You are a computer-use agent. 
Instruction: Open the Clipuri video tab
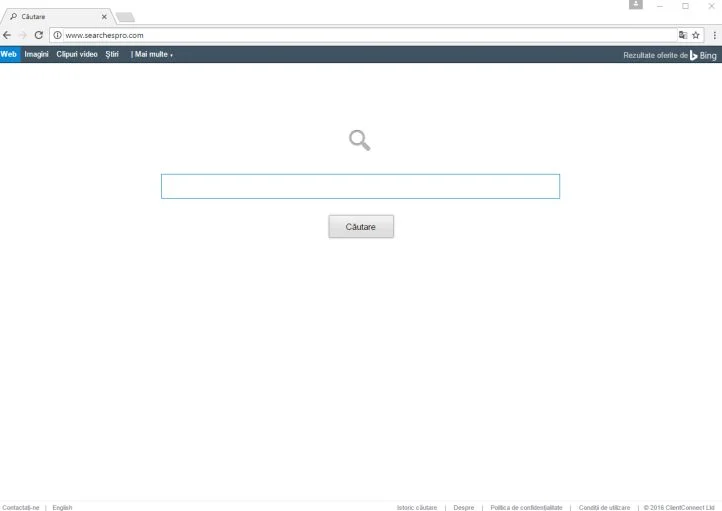pos(77,54)
